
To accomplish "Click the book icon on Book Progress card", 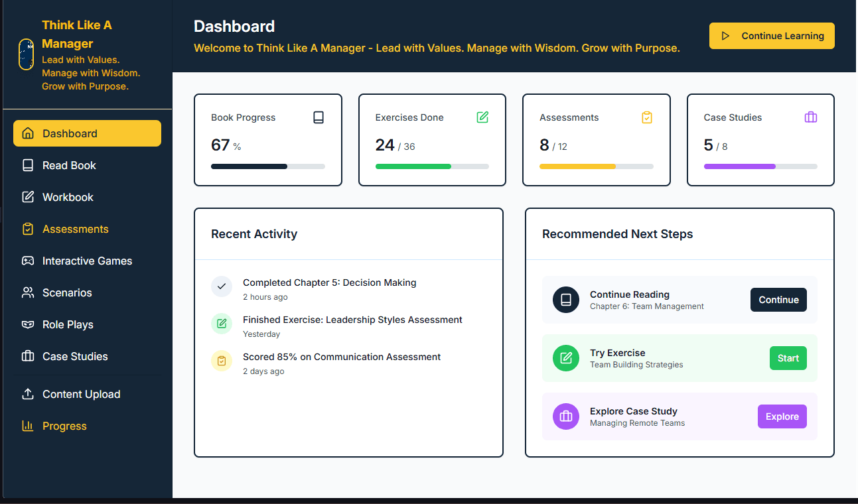I will [x=319, y=117].
